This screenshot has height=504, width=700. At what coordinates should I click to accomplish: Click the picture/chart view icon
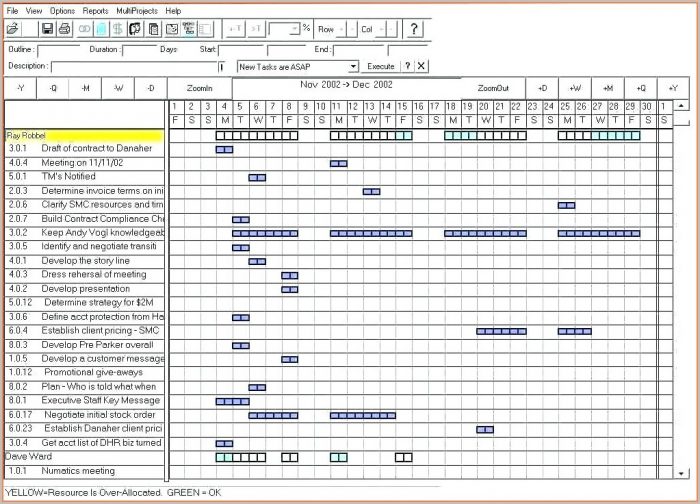point(171,29)
